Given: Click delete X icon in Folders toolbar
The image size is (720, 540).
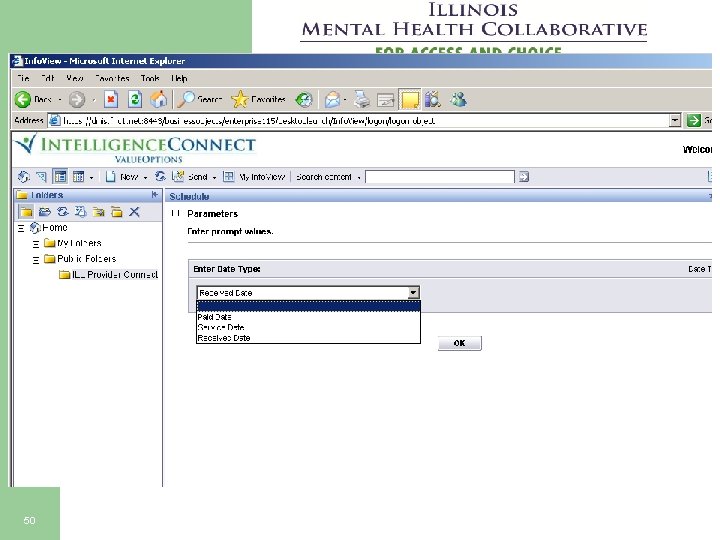Looking at the screenshot, I should (x=134, y=212).
